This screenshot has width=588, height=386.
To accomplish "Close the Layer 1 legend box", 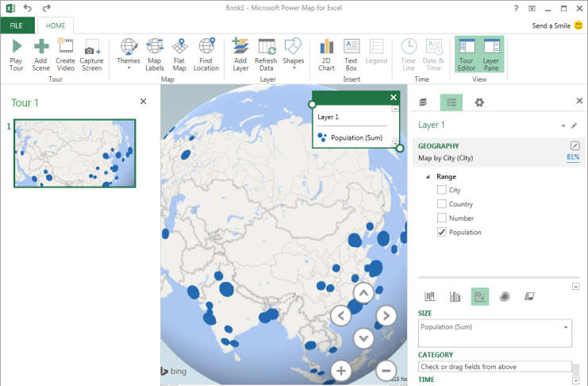I will 394,97.
